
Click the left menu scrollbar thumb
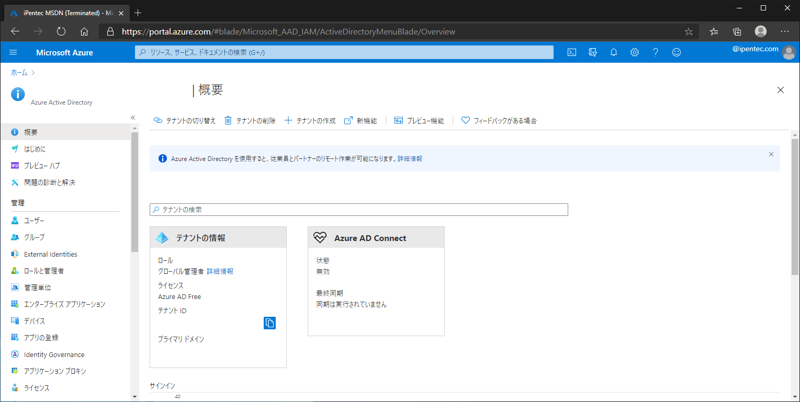(135, 191)
